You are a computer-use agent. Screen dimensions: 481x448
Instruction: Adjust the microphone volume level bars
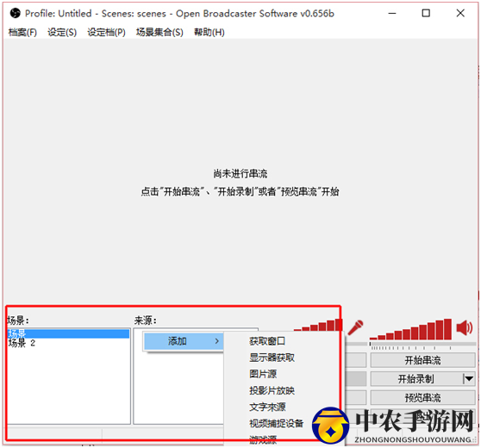click(317, 325)
